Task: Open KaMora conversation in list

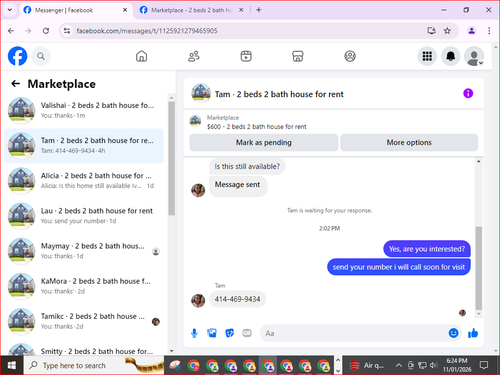Action: [x=84, y=286]
